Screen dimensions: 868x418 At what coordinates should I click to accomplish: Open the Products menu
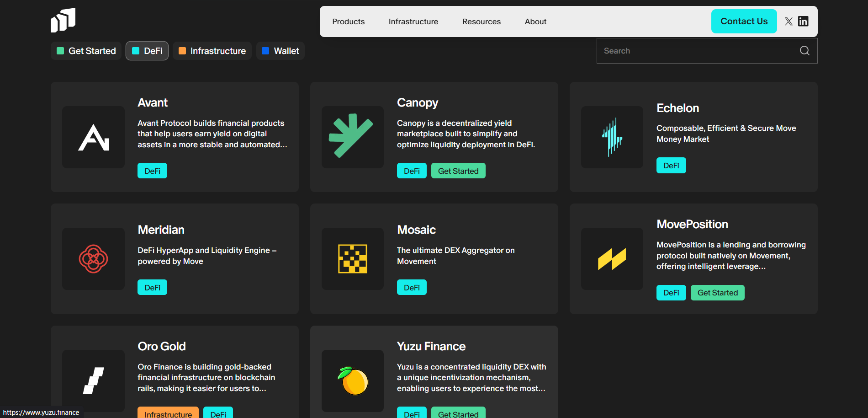click(x=349, y=21)
